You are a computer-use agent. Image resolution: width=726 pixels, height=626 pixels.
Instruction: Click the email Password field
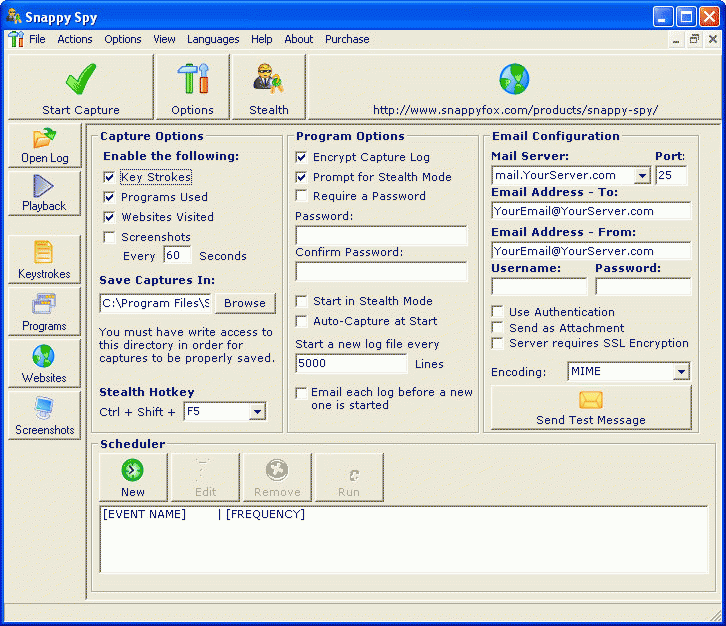(x=643, y=287)
